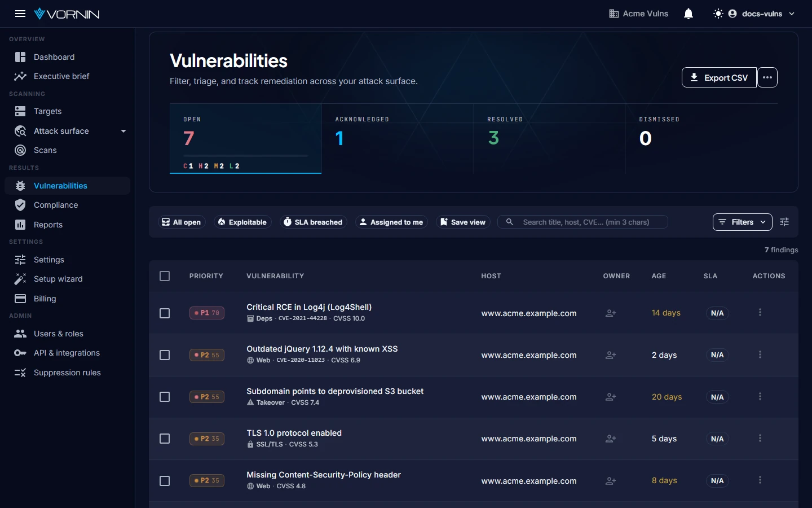Screen dimensions: 812x508
Task: Open Dashboard in the sidebar
Action: [x=68, y=57]
